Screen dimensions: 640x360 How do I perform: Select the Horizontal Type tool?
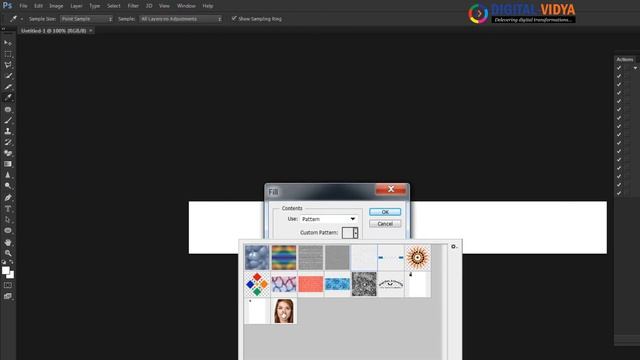coord(8,209)
